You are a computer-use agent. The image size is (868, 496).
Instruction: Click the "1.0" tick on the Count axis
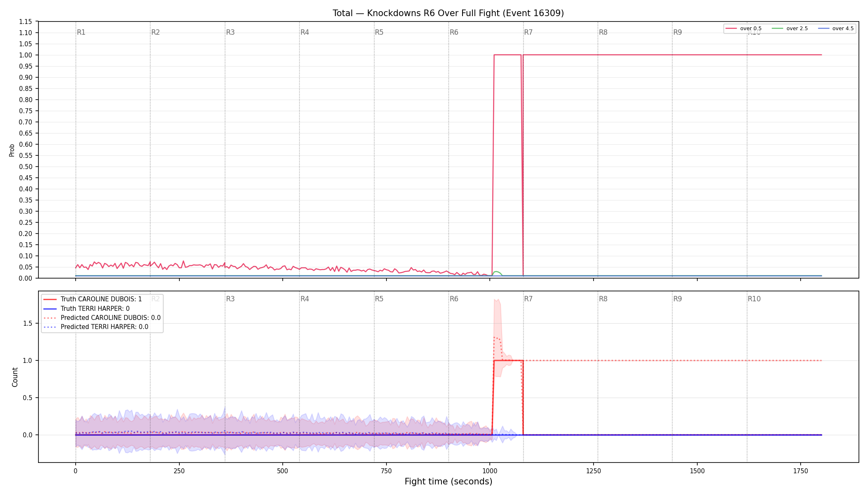pyautogui.click(x=28, y=361)
